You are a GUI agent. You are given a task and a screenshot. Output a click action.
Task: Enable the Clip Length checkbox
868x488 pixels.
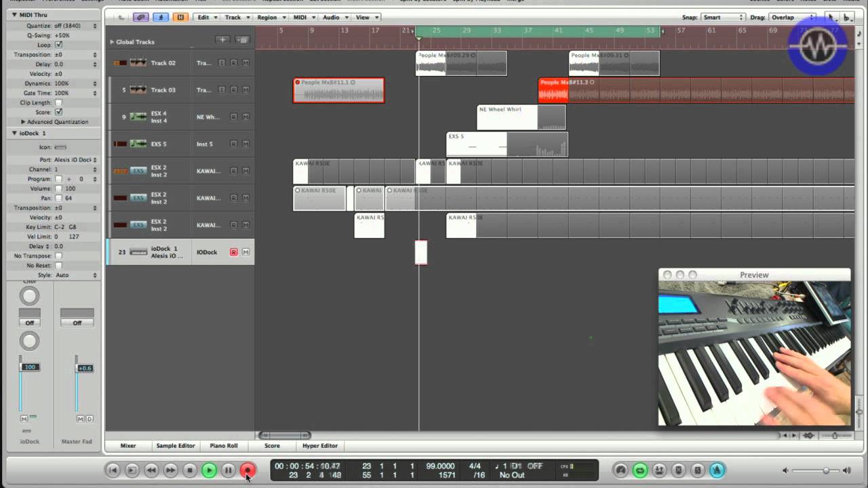click(x=58, y=102)
